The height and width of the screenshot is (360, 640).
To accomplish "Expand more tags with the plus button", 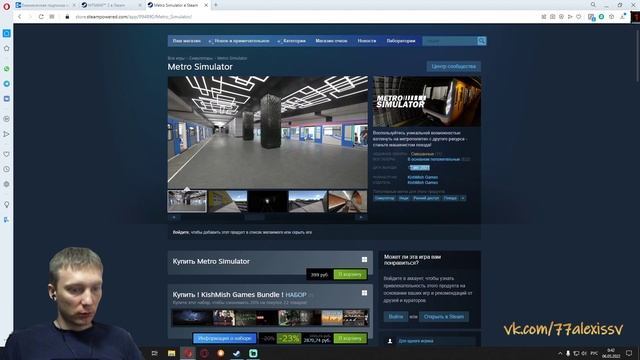I will click(463, 198).
